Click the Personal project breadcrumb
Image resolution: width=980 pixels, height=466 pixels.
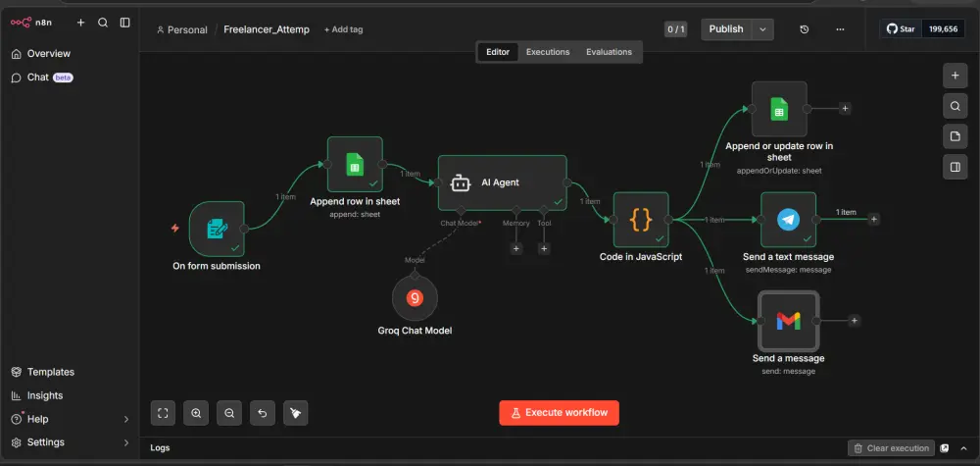(x=182, y=29)
